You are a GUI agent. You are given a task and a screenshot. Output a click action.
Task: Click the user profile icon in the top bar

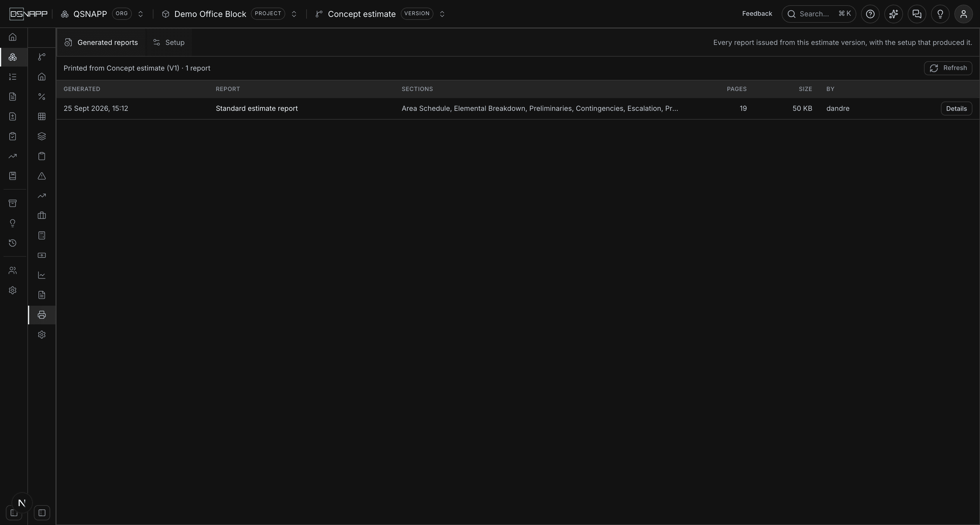tap(964, 14)
